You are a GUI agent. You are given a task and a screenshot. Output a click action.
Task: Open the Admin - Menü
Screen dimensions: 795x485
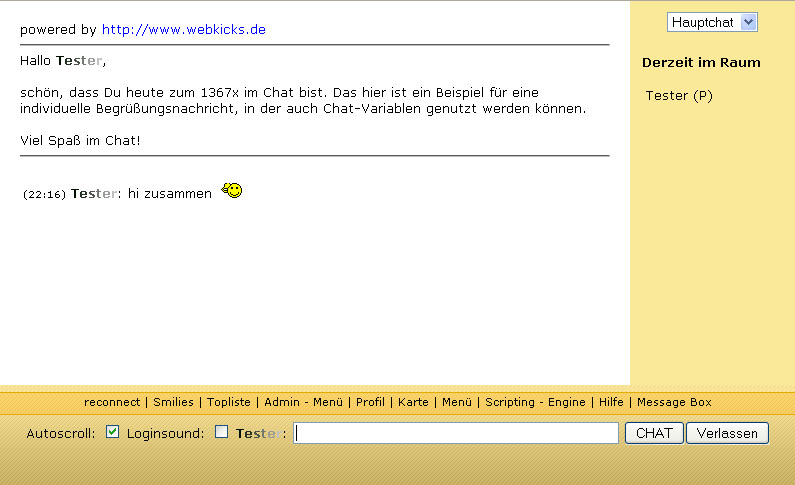[303, 402]
